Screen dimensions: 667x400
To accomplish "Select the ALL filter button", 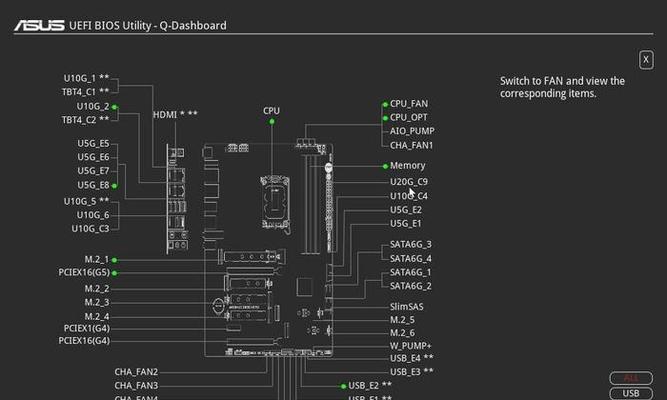I will (x=631, y=378).
